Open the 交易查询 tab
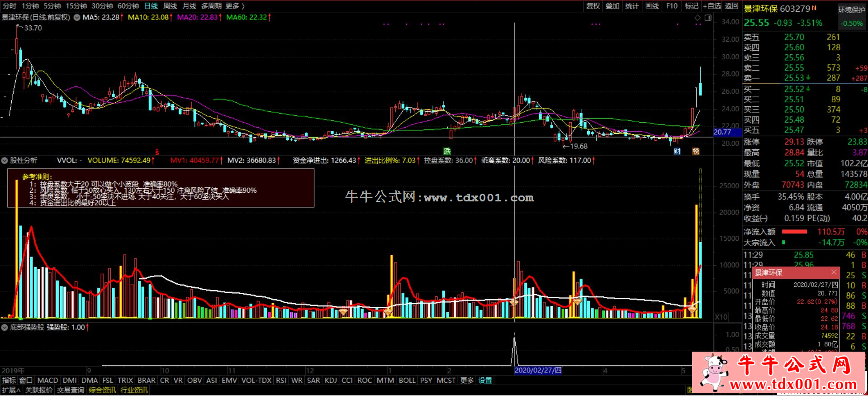 [x=71, y=390]
